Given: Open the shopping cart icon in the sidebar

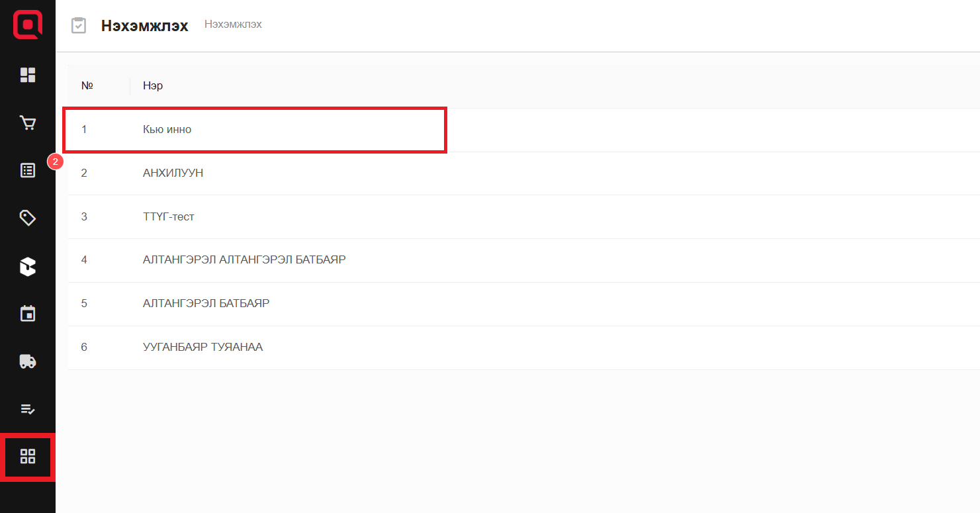Looking at the screenshot, I should [x=28, y=123].
